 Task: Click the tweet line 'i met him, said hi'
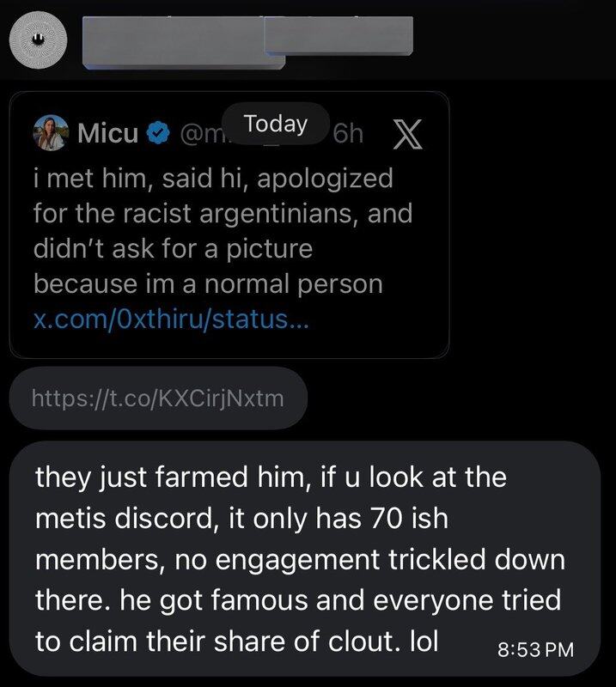coord(213,179)
